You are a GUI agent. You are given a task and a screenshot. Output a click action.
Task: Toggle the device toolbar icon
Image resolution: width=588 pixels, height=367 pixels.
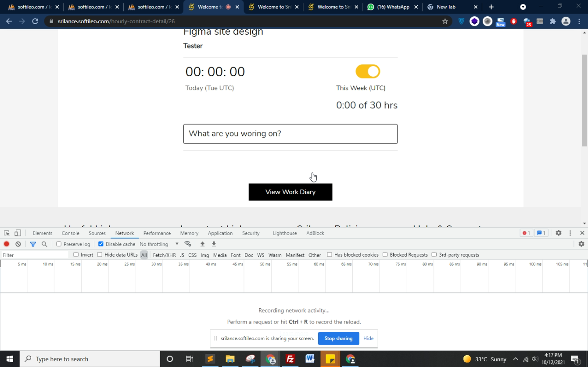tap(18, 233)
